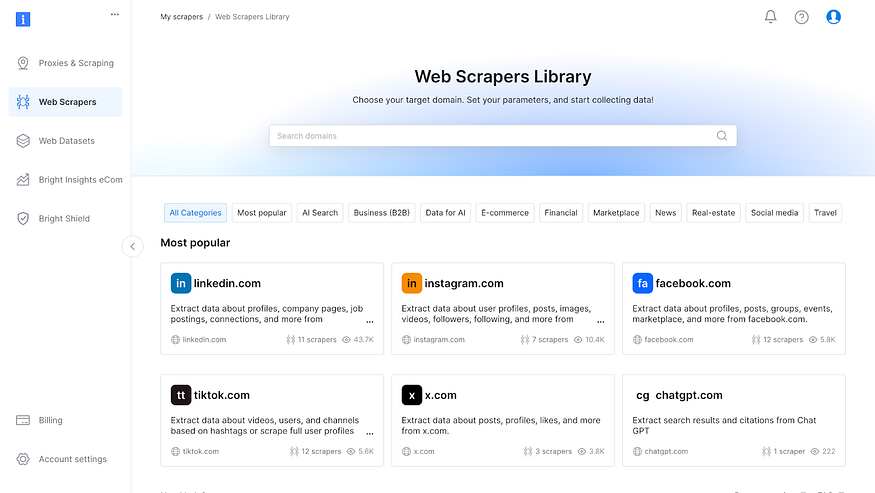Screen dimensions: 875x493
Task: Expand tiktok.com description ellipsis
Action: [x=370, y=433]
